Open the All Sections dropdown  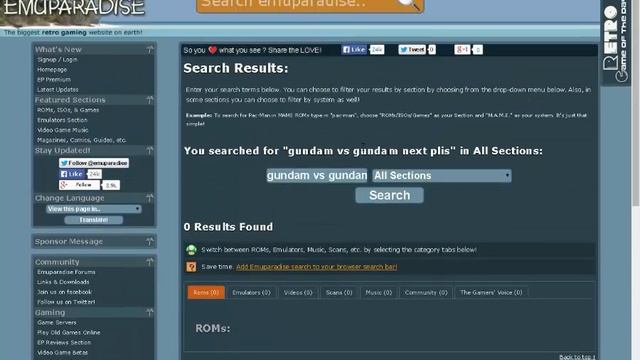pos(442,176)
